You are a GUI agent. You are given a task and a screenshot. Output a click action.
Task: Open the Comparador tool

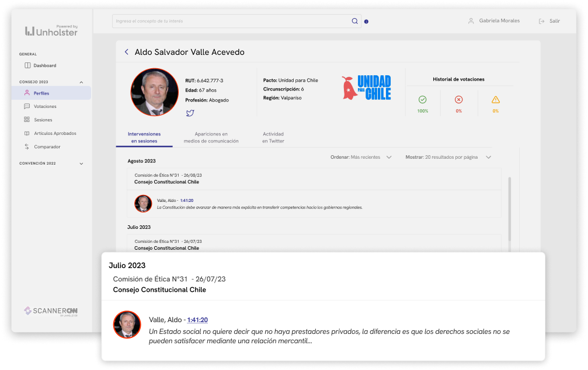pos(47,146)
